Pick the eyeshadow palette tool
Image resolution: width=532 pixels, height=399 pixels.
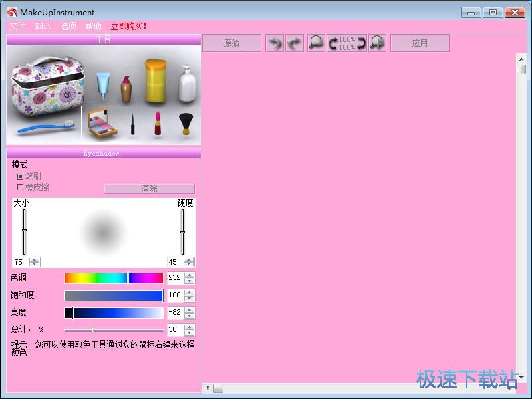(x=101, y=124)
